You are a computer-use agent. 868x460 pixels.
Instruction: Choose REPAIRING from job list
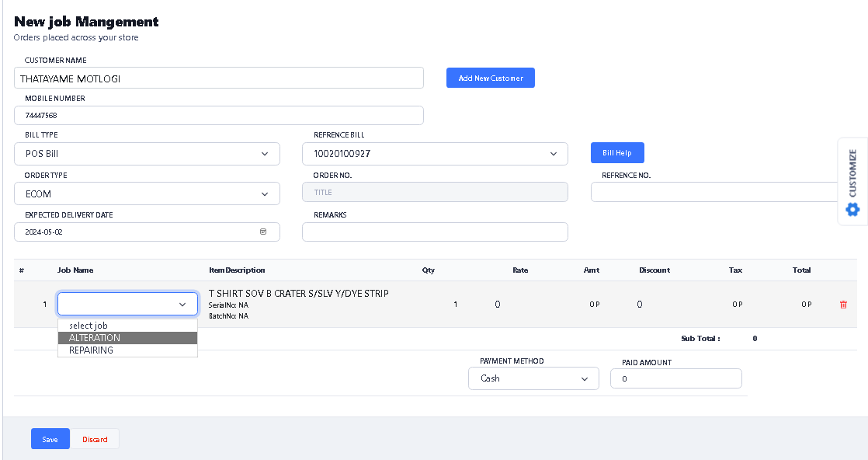(x=127, y=350)
